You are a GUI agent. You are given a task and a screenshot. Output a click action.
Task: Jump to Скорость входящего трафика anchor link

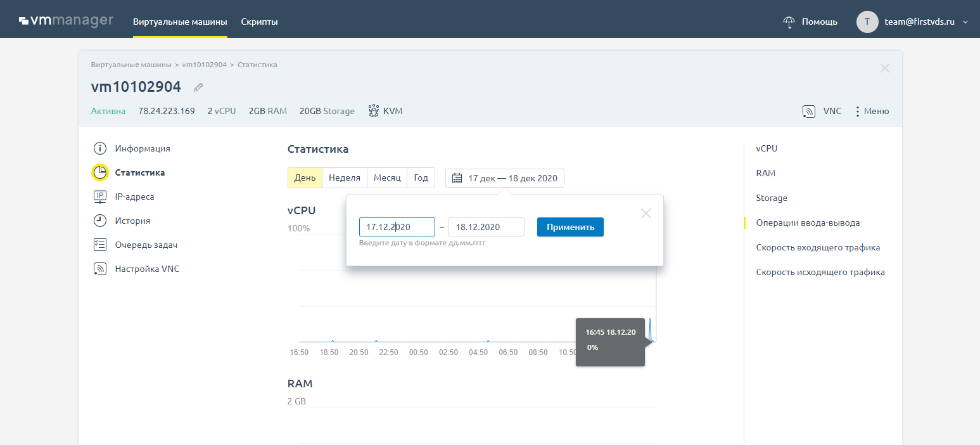coord(818,247)
